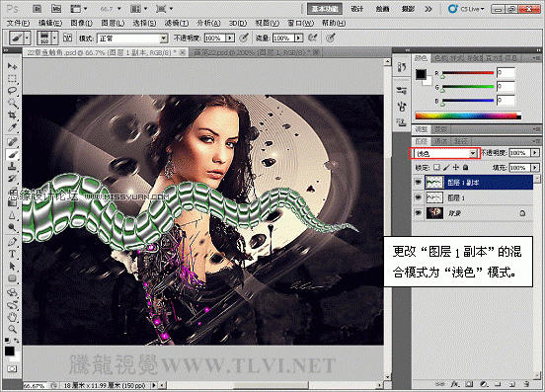Open the layer blend mode dropdown 浅色

tap(445, 153)
